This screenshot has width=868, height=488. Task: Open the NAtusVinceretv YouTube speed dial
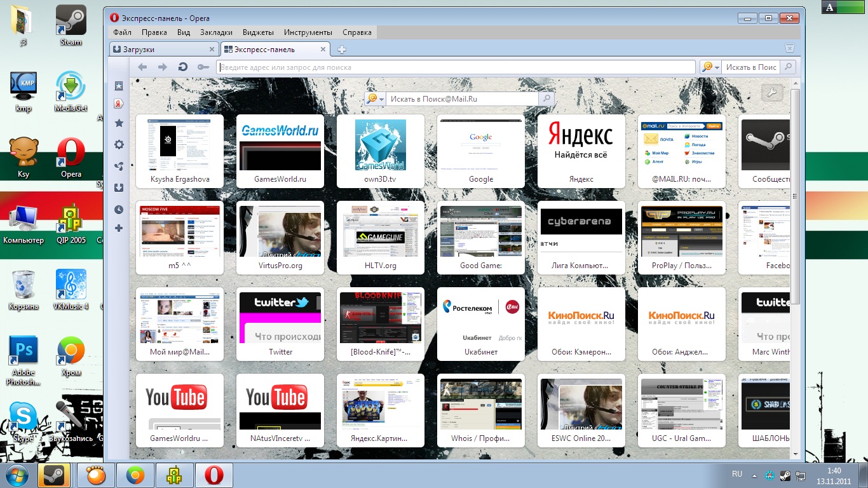(x=280, y=410)
